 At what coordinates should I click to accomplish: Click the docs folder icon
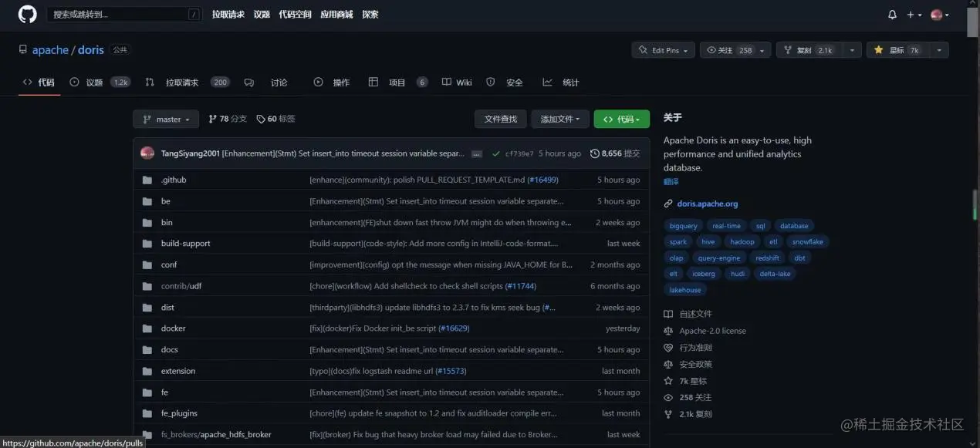(x=147, y=349)
